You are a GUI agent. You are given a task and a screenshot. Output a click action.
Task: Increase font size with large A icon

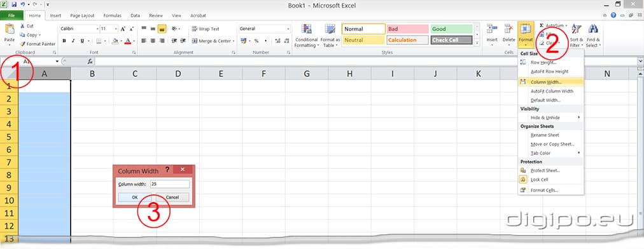coord(123,29)
